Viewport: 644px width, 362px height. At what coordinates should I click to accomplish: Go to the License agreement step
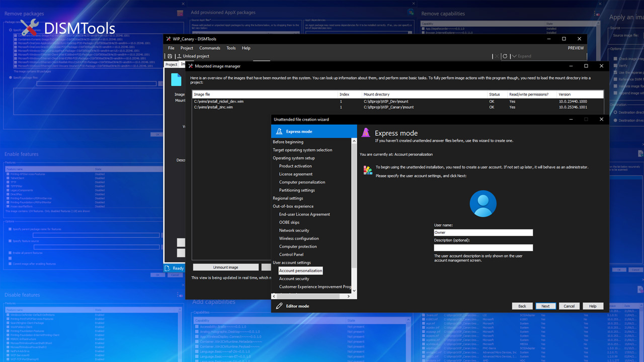click(x=296, y=174)
